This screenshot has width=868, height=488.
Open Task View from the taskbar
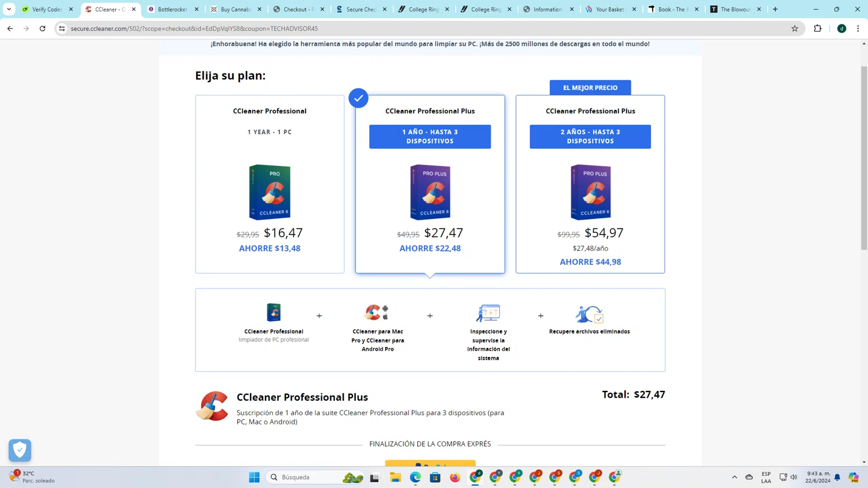(x=374, y=477)
